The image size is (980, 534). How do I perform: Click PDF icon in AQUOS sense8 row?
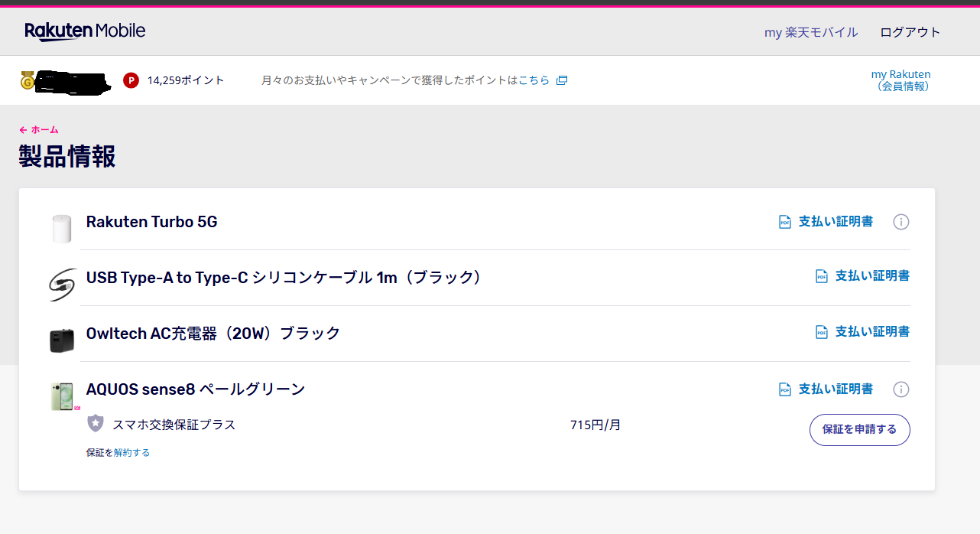785,389
